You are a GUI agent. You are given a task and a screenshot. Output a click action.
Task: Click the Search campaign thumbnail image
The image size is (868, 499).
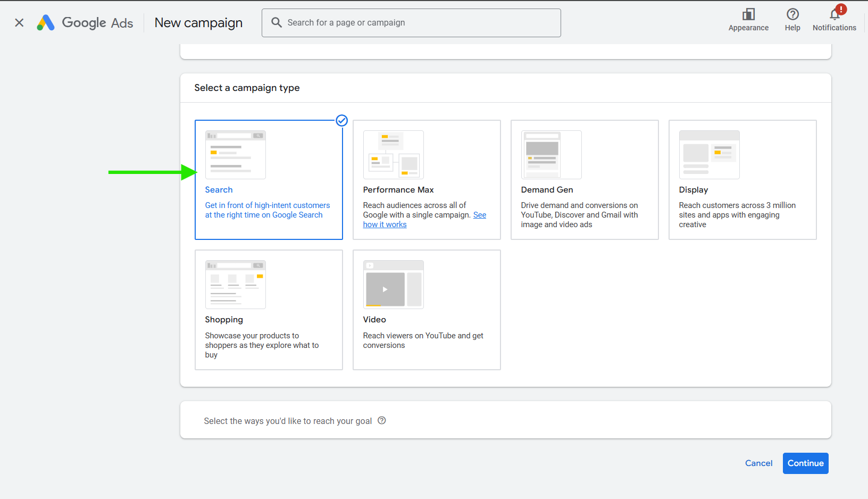click(x=235, y=154)
